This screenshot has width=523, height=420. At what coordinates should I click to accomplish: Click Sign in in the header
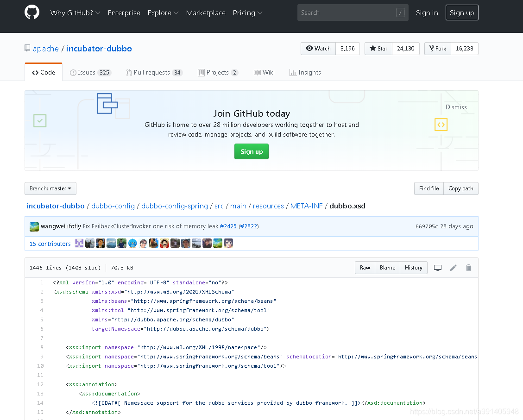point(427,13)
